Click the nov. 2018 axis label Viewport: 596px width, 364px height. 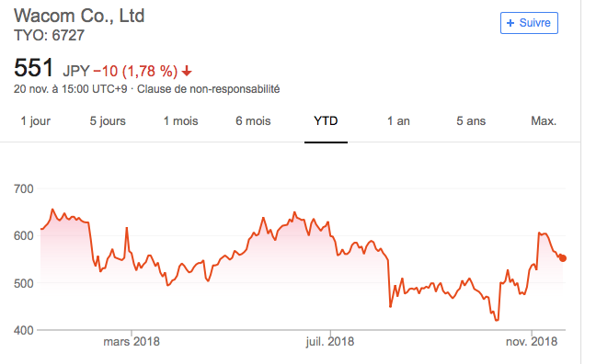tap(532, 342)
